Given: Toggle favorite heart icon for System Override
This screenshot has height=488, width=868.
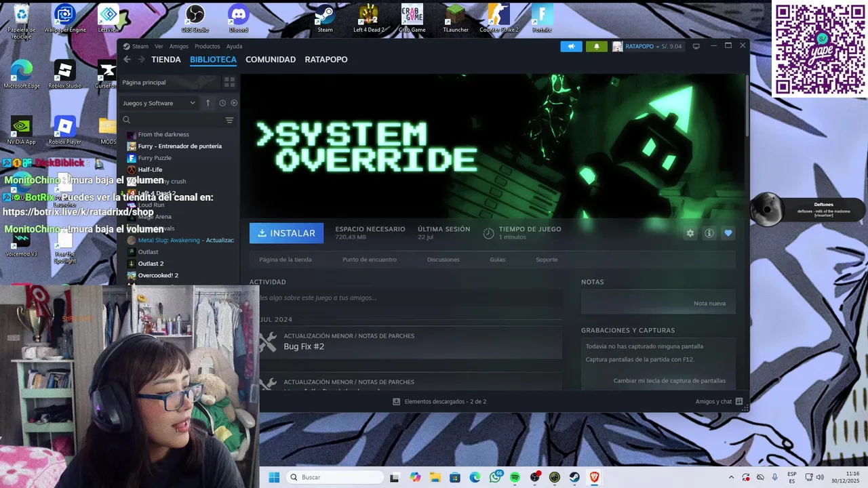Looking at the screenshot, I should click(728, 233).
